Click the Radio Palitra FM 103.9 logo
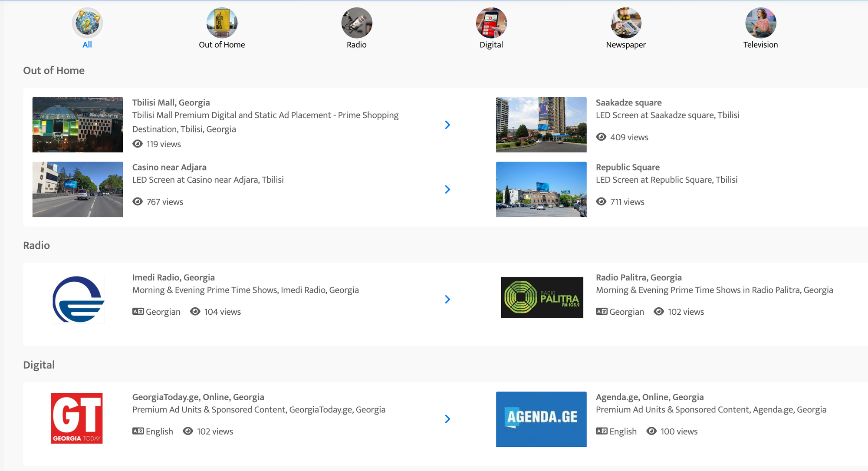 point(542,297)
